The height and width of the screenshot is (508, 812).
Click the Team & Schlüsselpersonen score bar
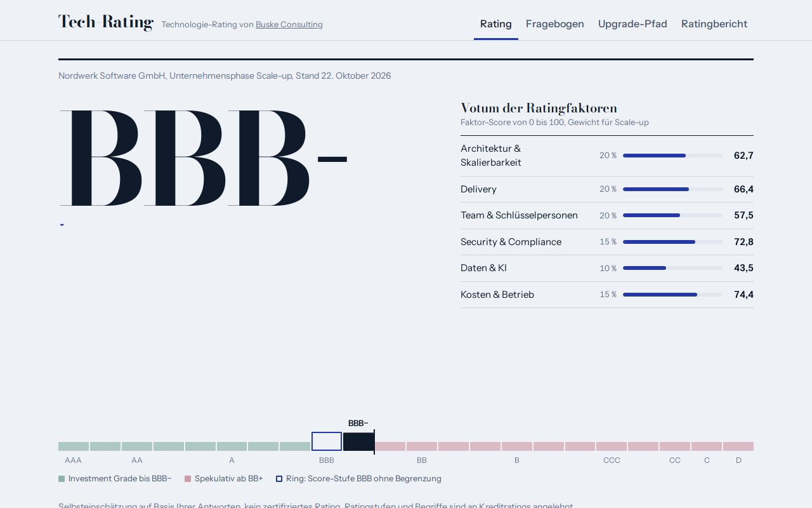pyautogui.click(x=672, y=215)
